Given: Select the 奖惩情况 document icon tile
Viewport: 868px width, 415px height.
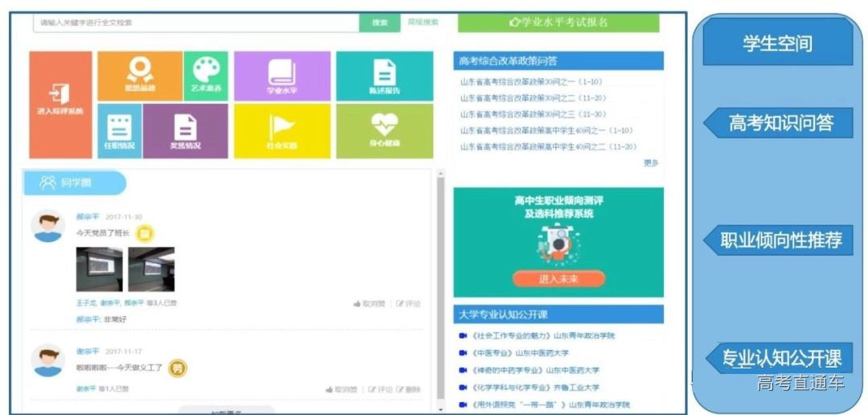Looking at the screenshot, I should (185, 131).
